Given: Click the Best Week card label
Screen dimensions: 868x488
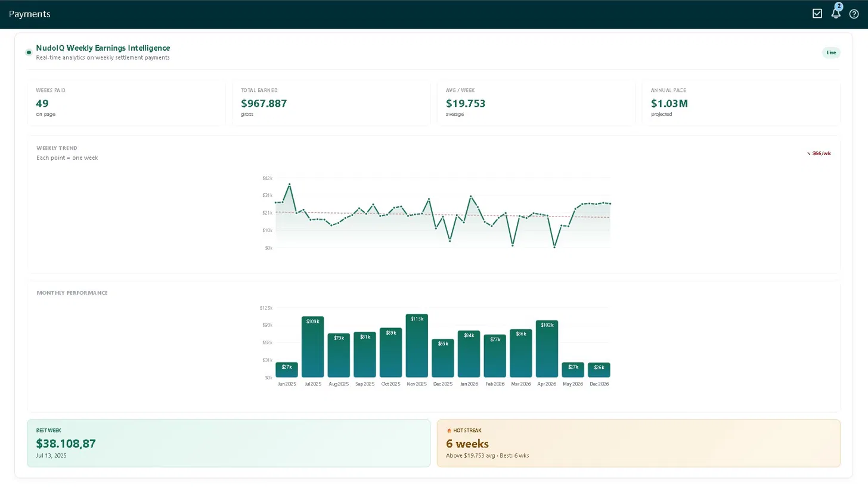Looking at the screenshot, I should tap(48, 431).
